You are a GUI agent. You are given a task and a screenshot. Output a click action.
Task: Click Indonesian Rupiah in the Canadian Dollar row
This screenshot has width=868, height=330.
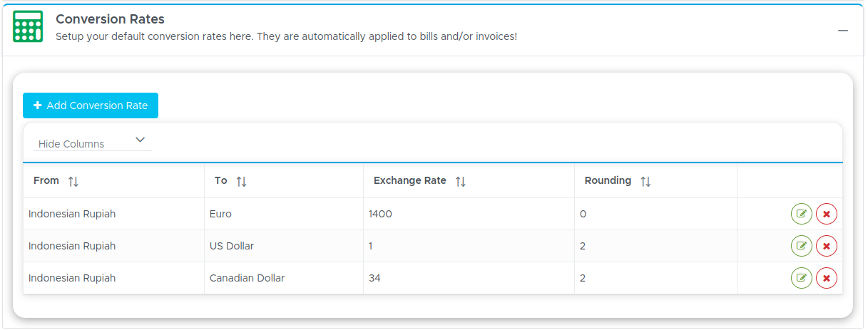click(72, 278)
